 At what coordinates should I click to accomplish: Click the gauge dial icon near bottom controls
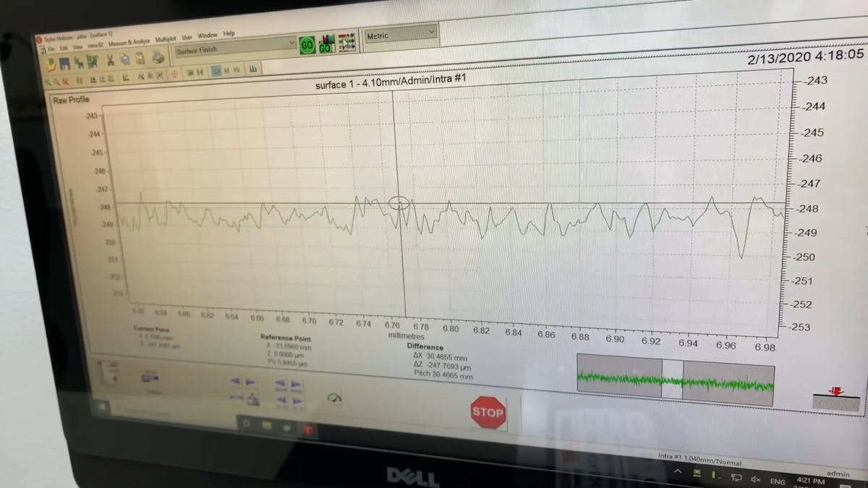(334, 398)
